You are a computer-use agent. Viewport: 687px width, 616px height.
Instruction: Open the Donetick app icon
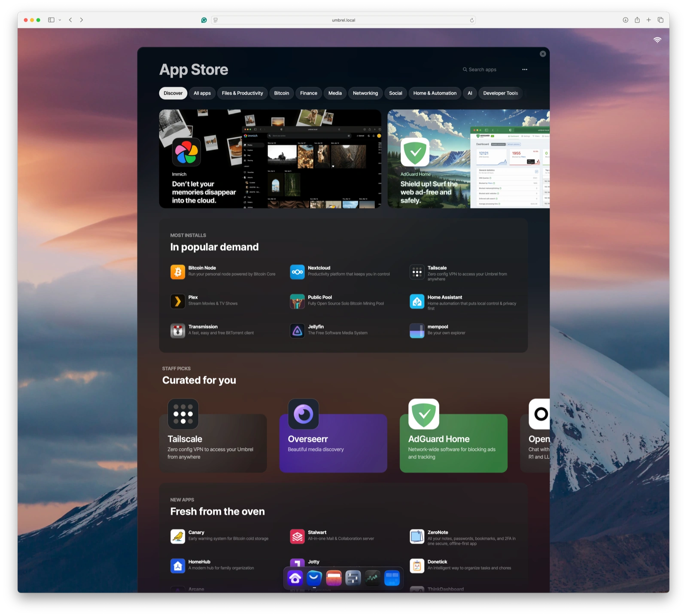417,566
